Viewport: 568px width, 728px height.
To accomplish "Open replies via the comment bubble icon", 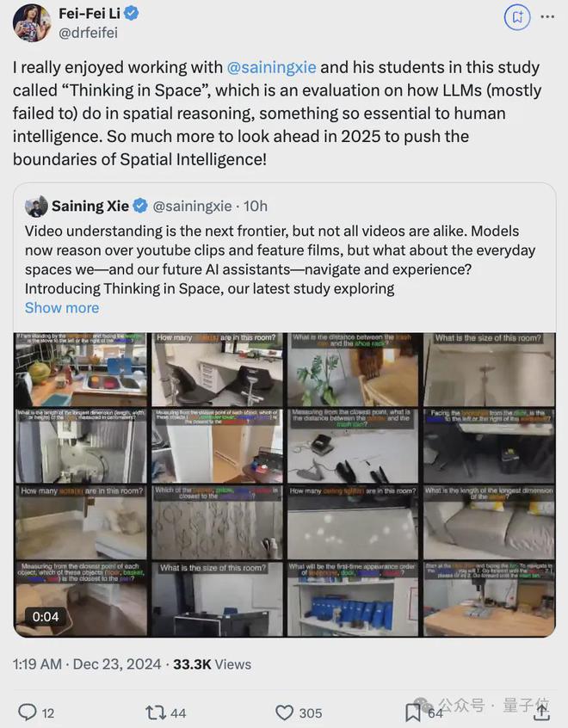I will [27, 713].
